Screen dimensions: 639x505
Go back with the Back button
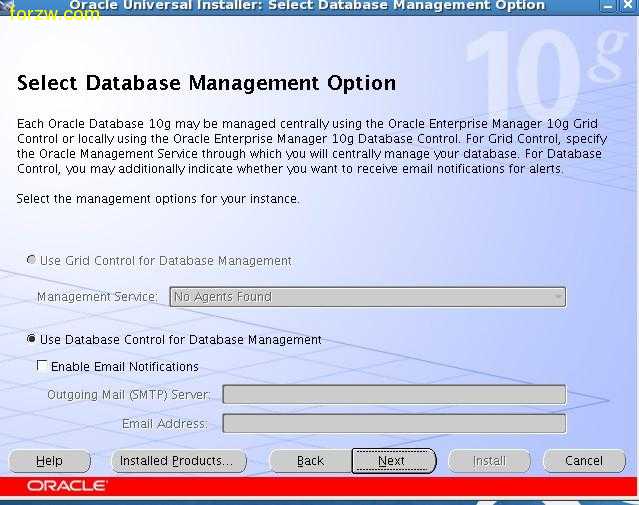(310, 461)
